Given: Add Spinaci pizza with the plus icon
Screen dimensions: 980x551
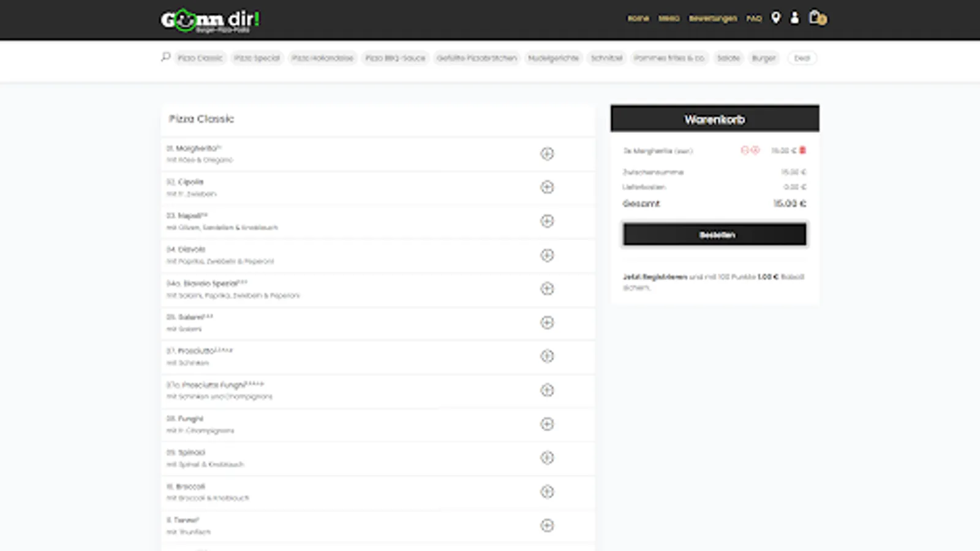Looking at the screenshot, I should (547, 458).
